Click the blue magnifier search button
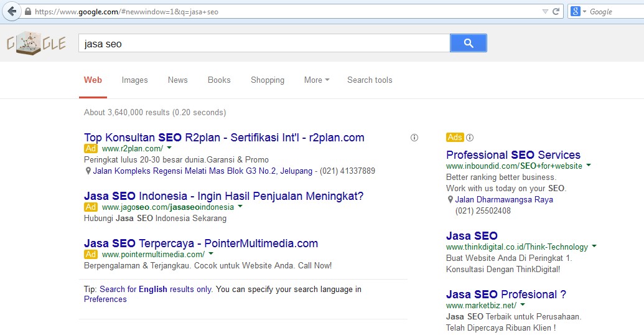The height and width of the screenshot is (335, 644). (x=468, y=43)
